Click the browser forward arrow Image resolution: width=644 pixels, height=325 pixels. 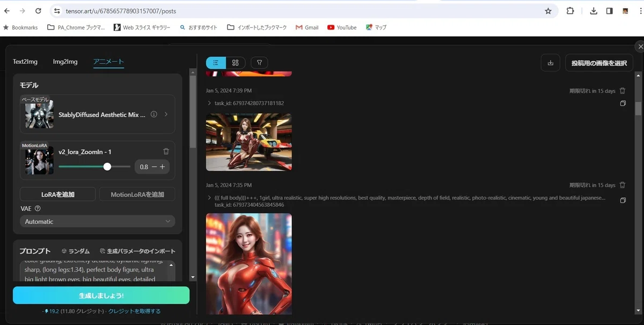point(22,11)
